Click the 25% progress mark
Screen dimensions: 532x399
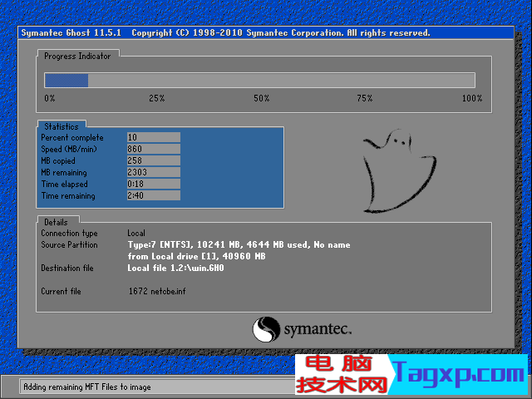[157, 98]
